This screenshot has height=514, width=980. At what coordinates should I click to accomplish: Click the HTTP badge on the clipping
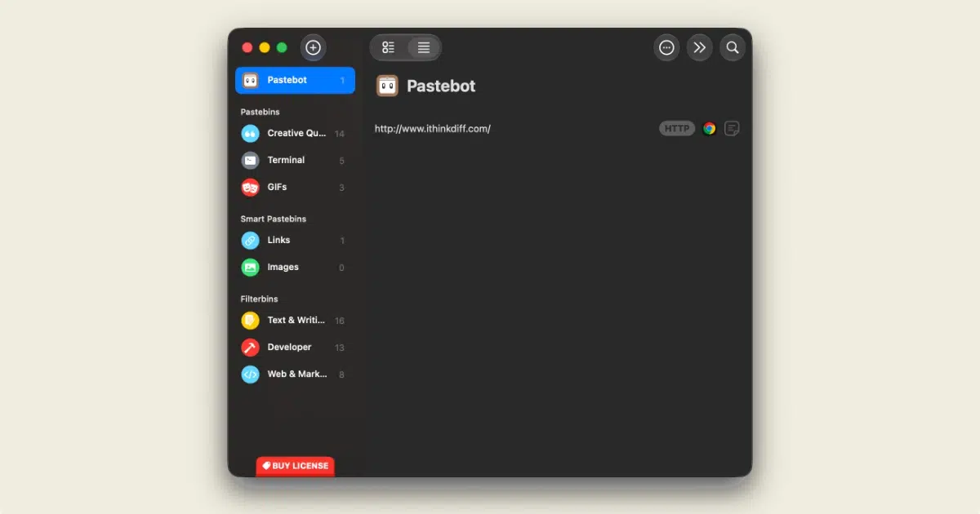677,128
